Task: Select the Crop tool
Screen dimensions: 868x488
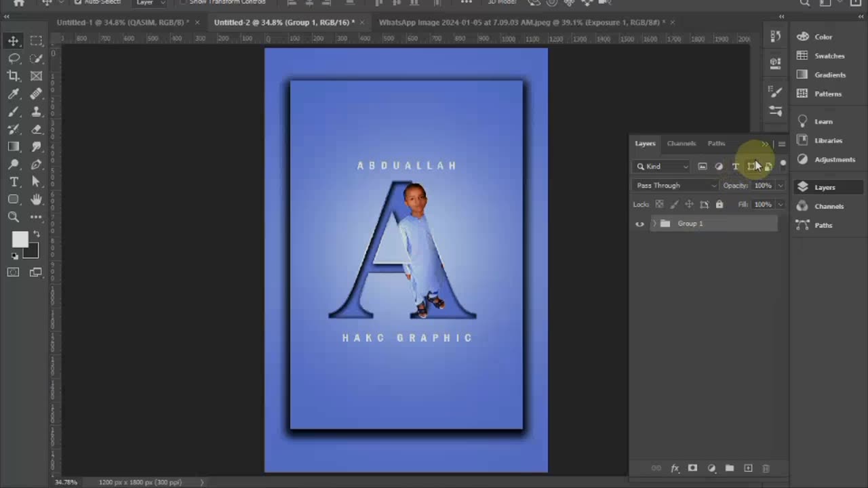Action: coord(14,76)
